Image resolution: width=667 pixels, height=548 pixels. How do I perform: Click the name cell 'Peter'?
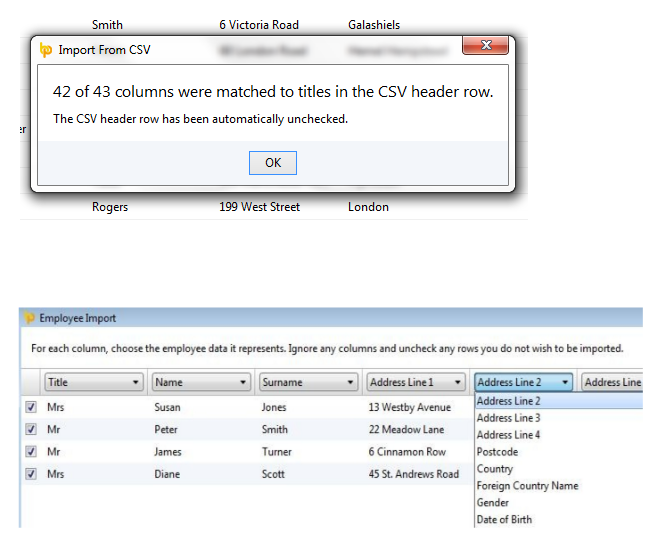click(x=166, y=429)
